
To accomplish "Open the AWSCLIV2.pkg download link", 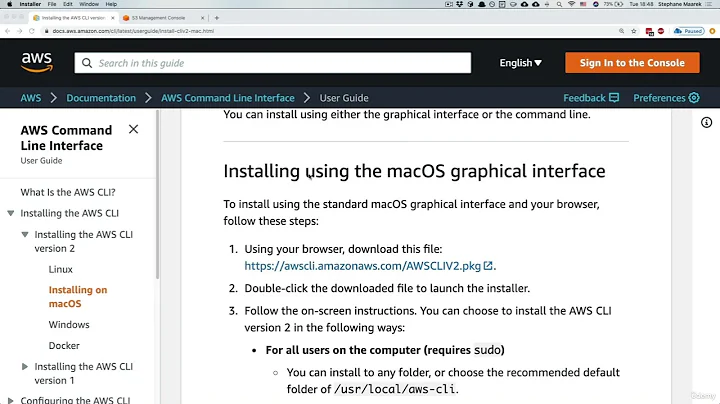I will [368, 266].
